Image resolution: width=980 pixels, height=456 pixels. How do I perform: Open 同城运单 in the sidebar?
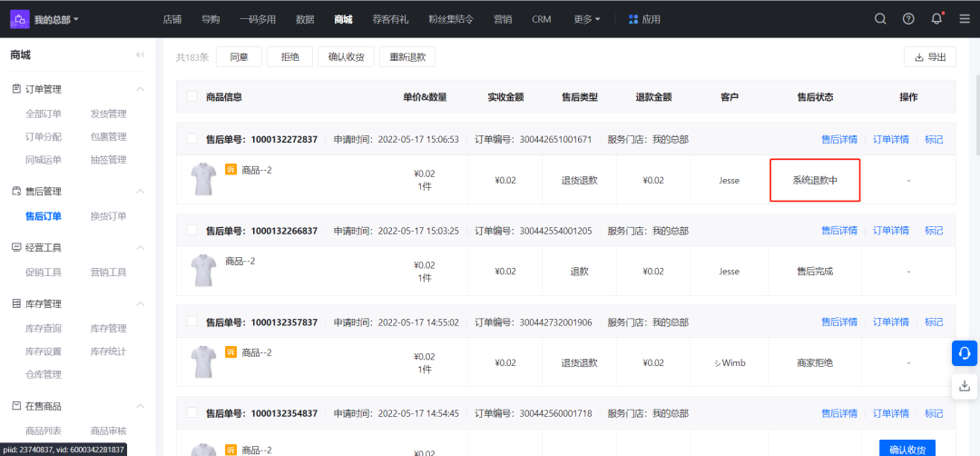click(44, 160)
